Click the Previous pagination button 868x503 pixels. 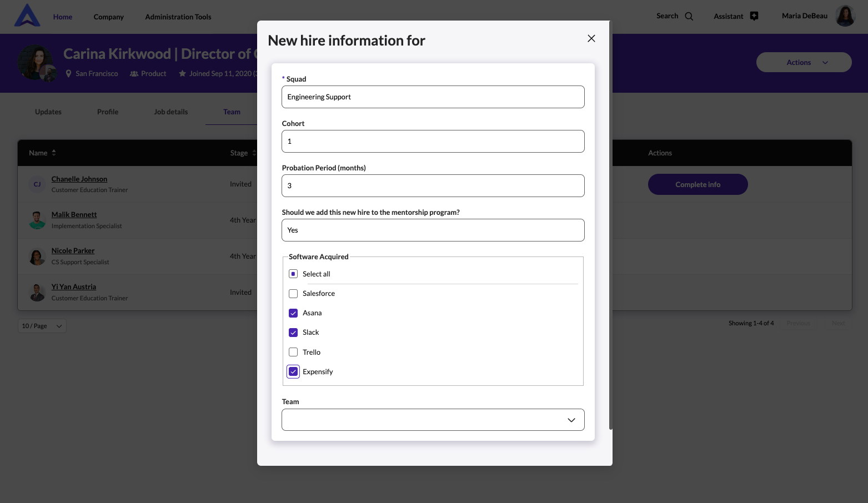pos(798,323)
